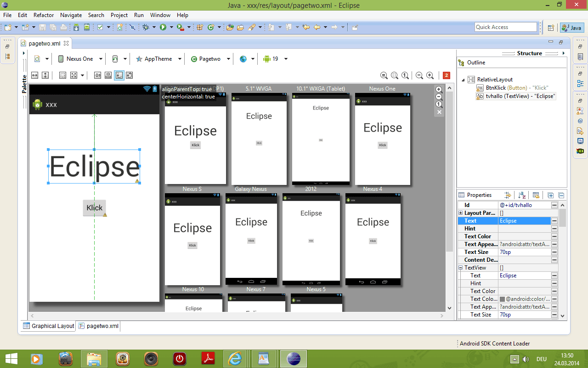Close the preview overlay with X icon
The width and height of the screenshot is (588, 368).
pos(439,112)
